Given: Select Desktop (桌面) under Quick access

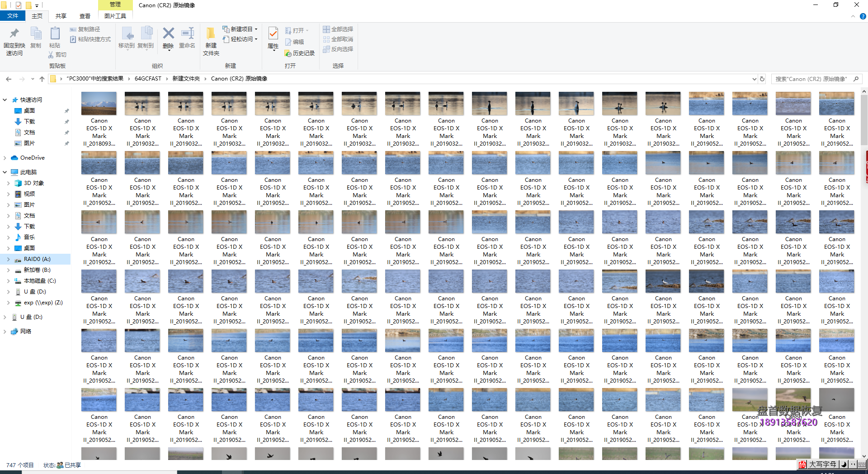Looking at the screenshot, I should click(29, 111).
